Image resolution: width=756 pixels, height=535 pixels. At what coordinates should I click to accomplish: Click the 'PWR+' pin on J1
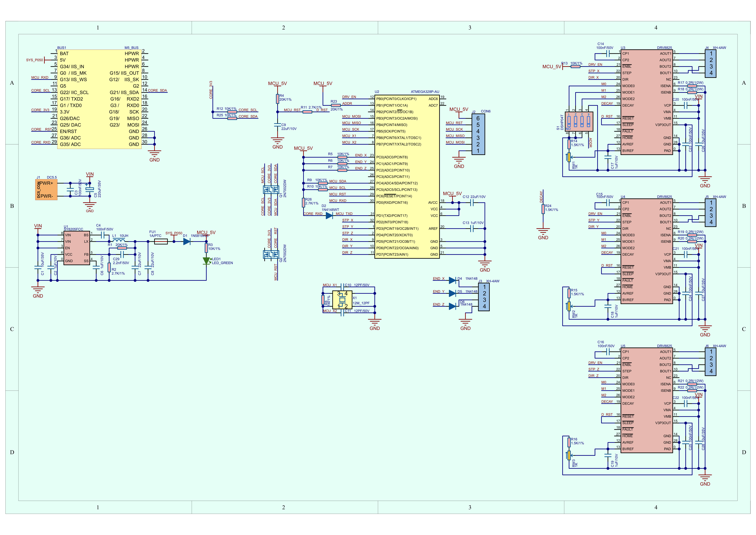coord(46,183)
